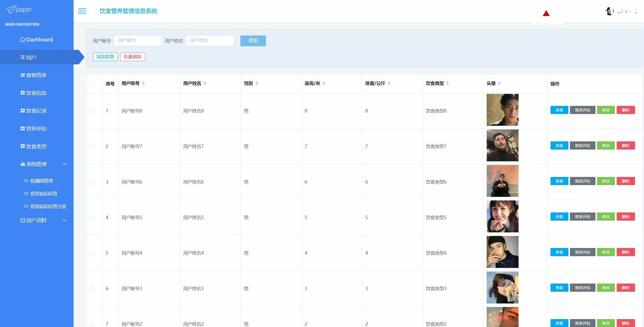Sort by 身高/米 column arrows
The height and width of the screenshot is (327, 644).
pos(324,83)
